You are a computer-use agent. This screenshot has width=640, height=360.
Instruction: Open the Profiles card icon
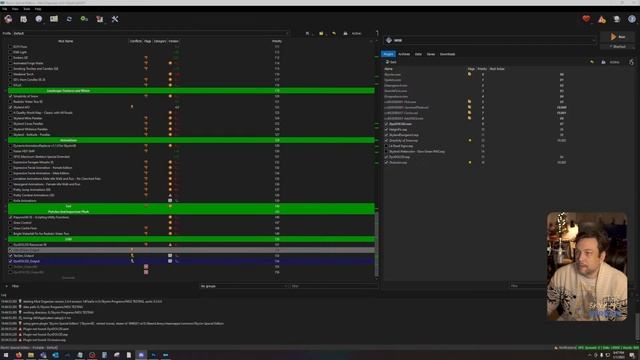click(x=54, y=19)
